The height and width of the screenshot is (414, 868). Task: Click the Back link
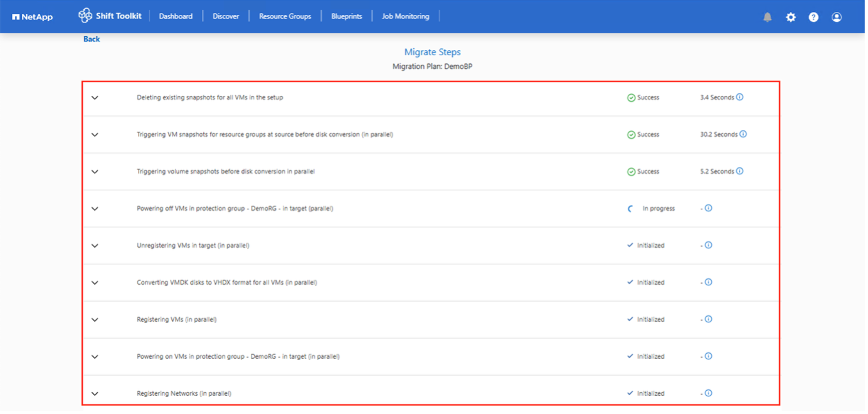[92, 39]
